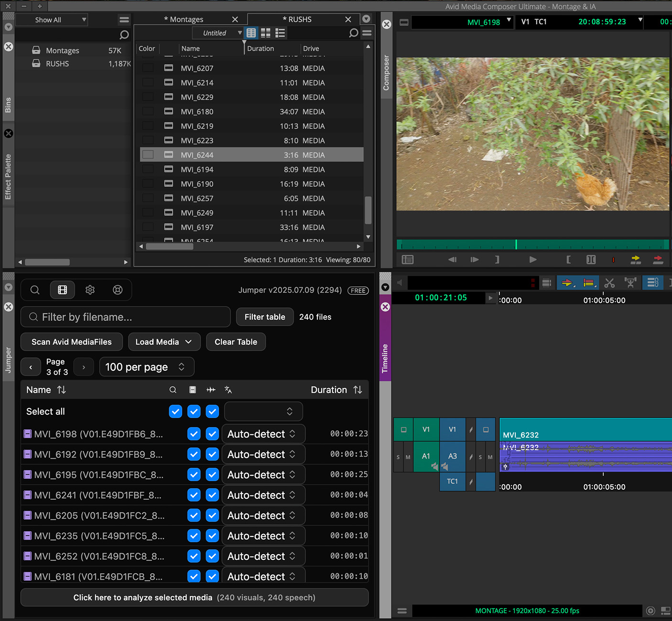The width and height of the screenshot is (672, 621).
Task: Click the Clear Table button
Action: tap(236, 342)
